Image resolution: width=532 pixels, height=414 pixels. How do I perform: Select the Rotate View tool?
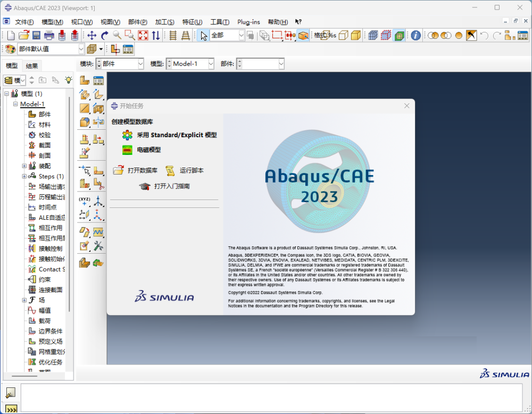(104, 35)
